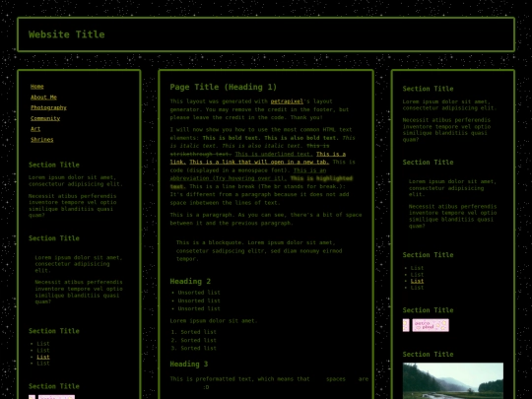Click the 'Heading 2' heading
Screen dimensions: 532x399
[x=190, y=281]
